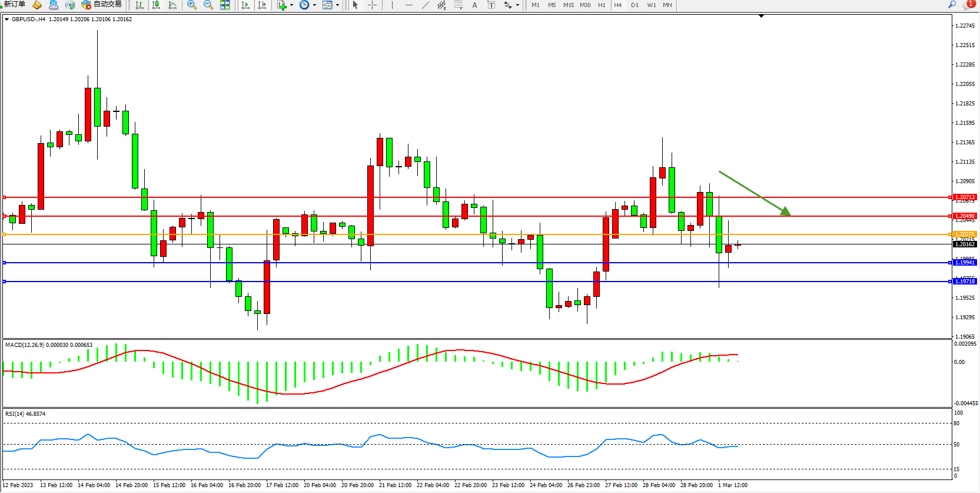The image size is (980, 493).
Task: Select the Crosshair tool
Action: [372, 5]
